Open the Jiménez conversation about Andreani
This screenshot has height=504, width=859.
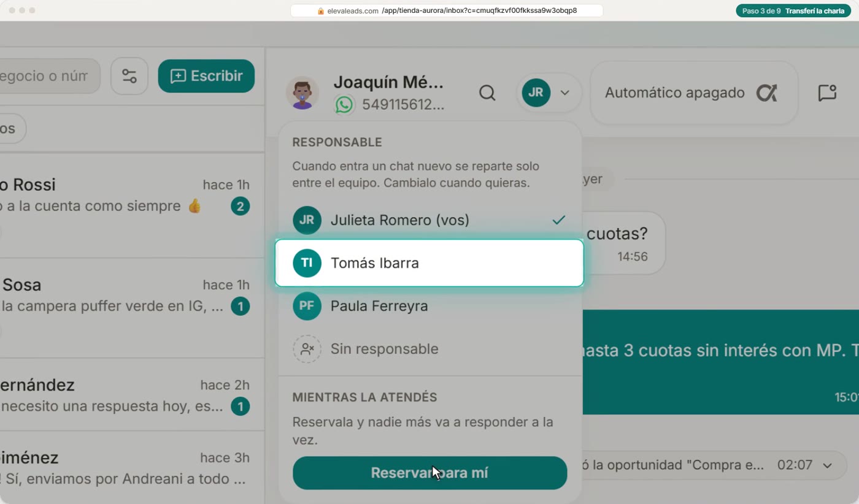click(x=132, y=468)
